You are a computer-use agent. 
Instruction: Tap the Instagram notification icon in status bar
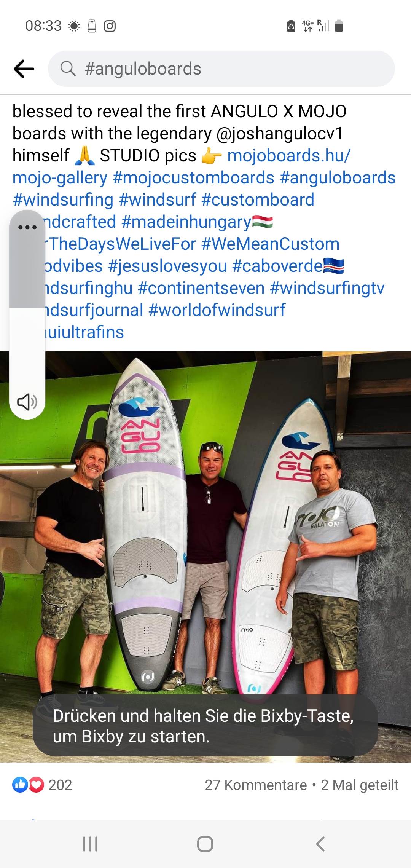[110, 26]
